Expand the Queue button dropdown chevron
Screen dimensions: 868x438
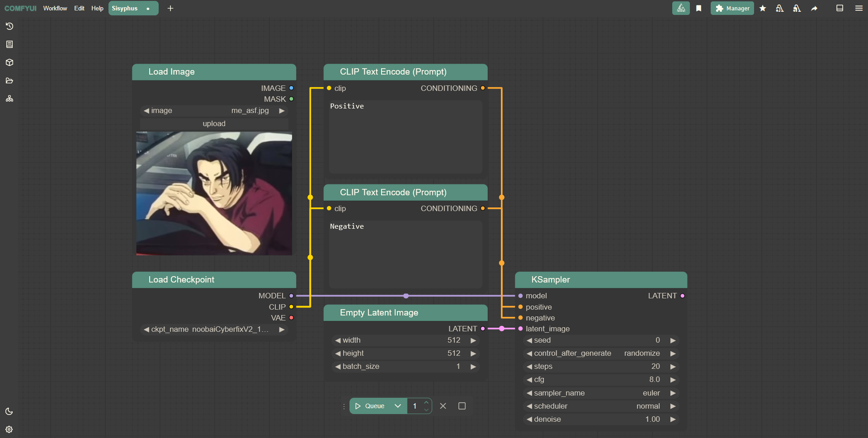[398, 406]
